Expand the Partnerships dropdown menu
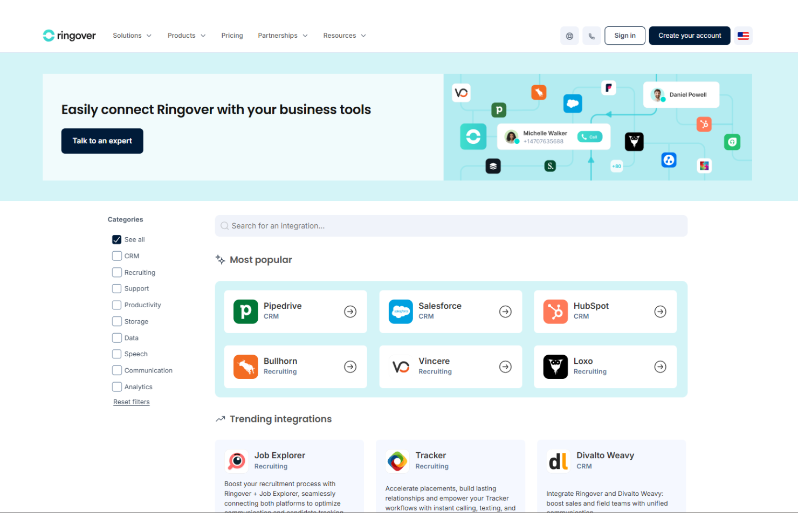Image resolution: width=798 pixels, height=532 pixels. coord(283,36)
